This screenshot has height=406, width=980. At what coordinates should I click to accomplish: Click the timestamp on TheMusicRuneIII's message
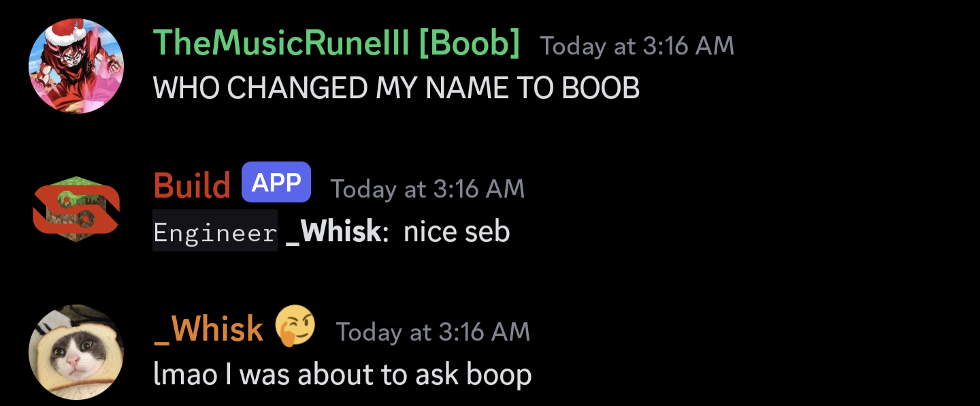[638, 46]
